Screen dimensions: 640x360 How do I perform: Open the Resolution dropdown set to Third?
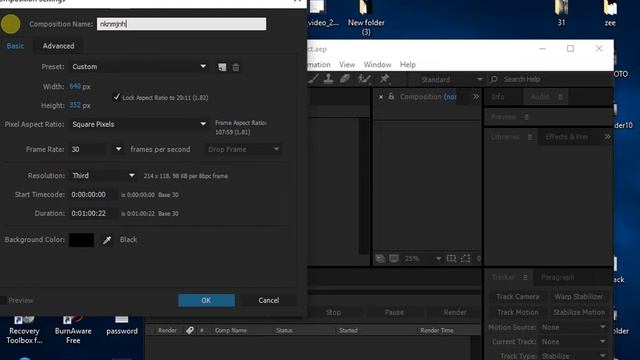pos(103,176)
